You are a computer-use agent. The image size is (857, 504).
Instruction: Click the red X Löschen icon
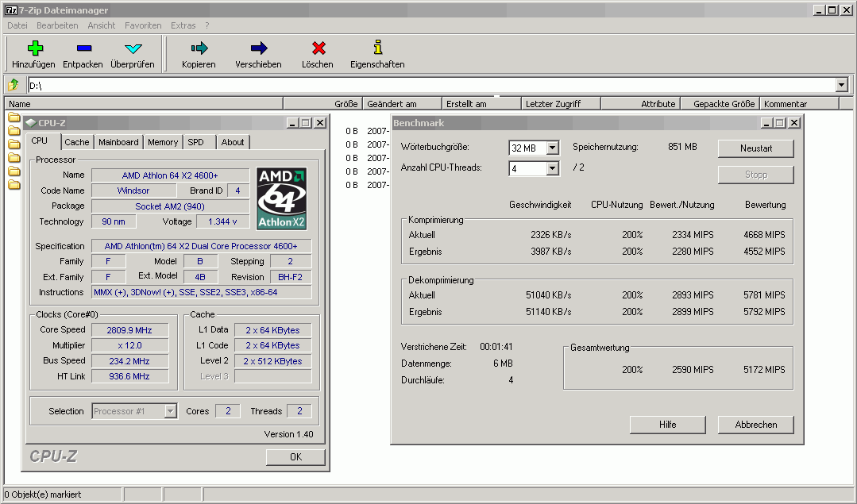(x=318, y=48)
